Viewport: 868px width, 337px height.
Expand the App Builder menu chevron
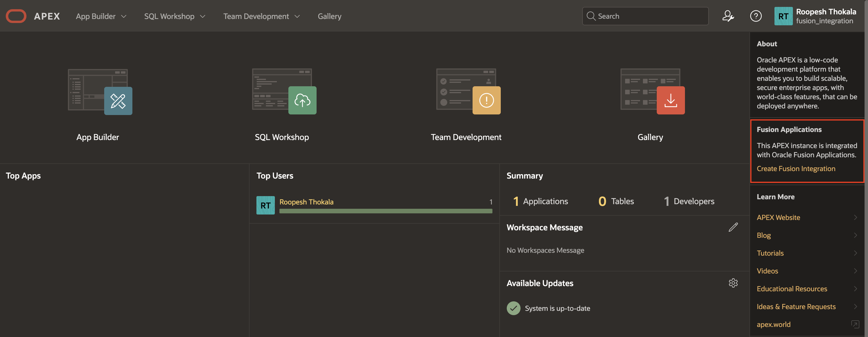124,16
